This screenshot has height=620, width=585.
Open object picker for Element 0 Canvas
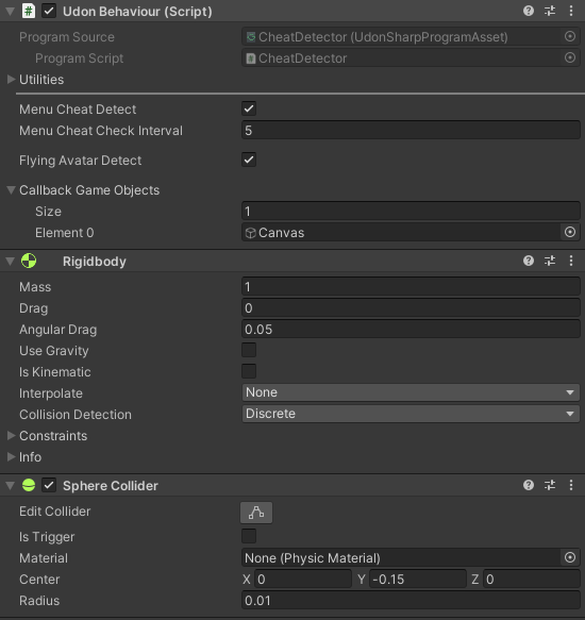[x=570, y=232]
